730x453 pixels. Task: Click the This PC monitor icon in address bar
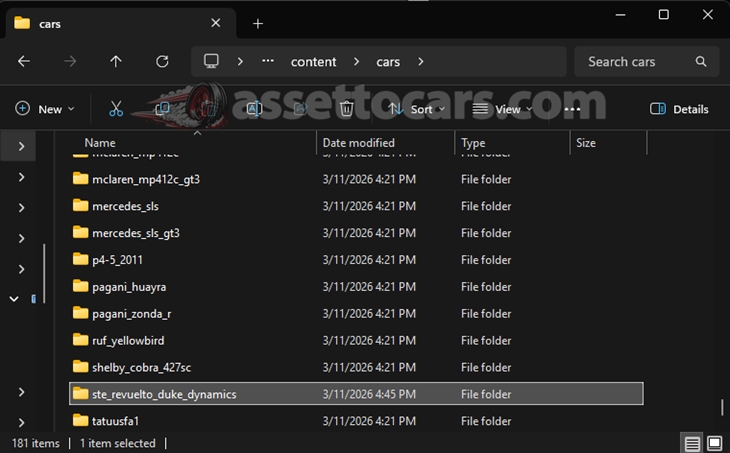(x=211, y=61)
